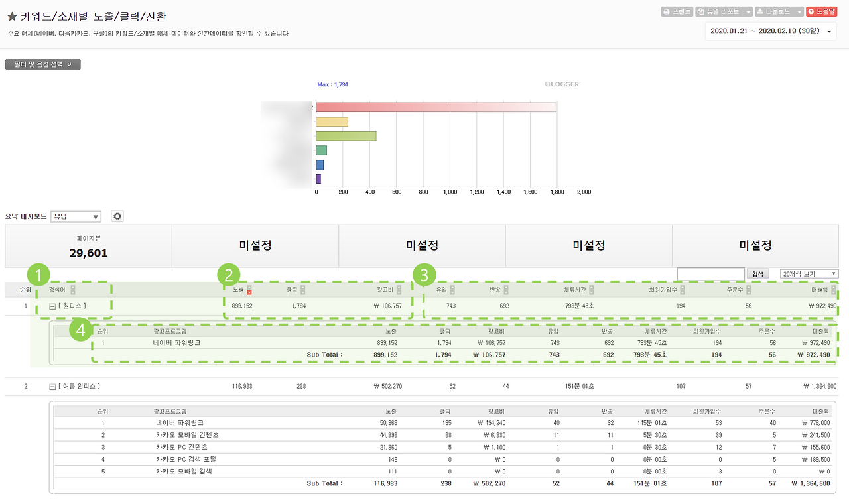Click the favorite star beside page title
Image resolution: width=849 pixels, height=504 pixels.
(x=12, y=17)
